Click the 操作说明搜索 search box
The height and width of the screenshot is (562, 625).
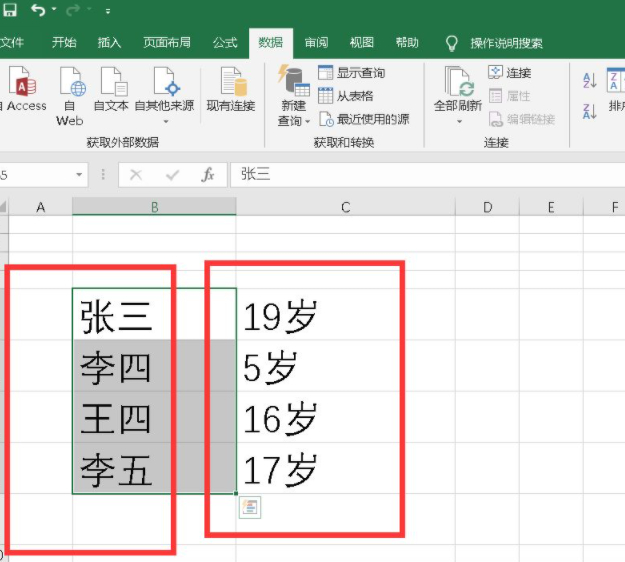(x=507, y=43)
